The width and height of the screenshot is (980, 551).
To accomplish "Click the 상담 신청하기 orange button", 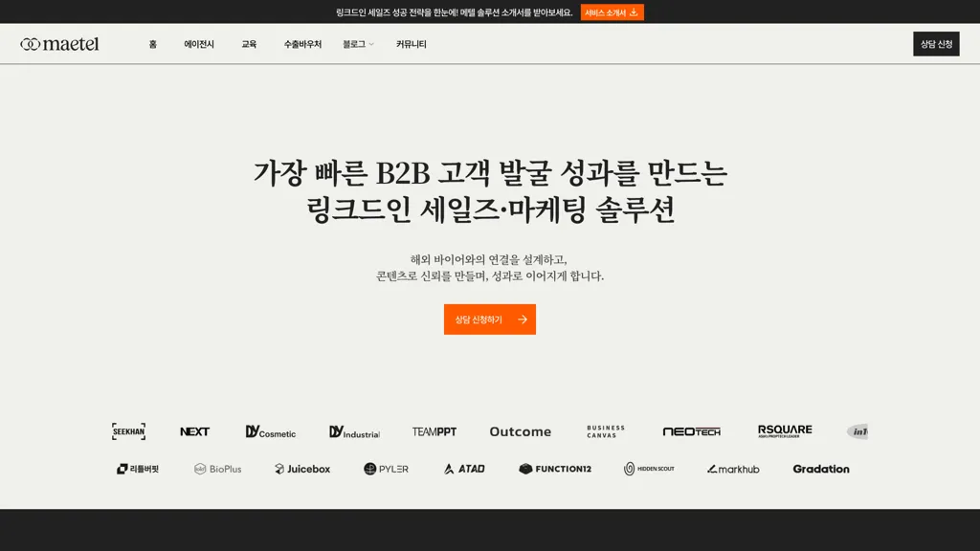I will [489, 320].
